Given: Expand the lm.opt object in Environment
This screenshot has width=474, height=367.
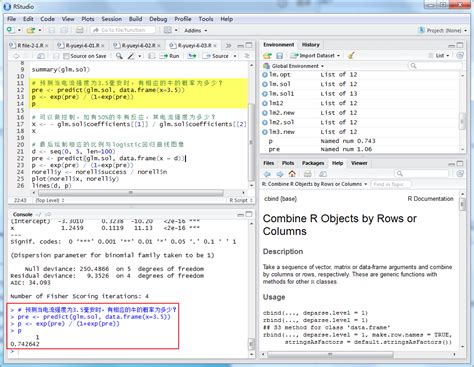Looking at the screenshot, I should click(265, 75).
